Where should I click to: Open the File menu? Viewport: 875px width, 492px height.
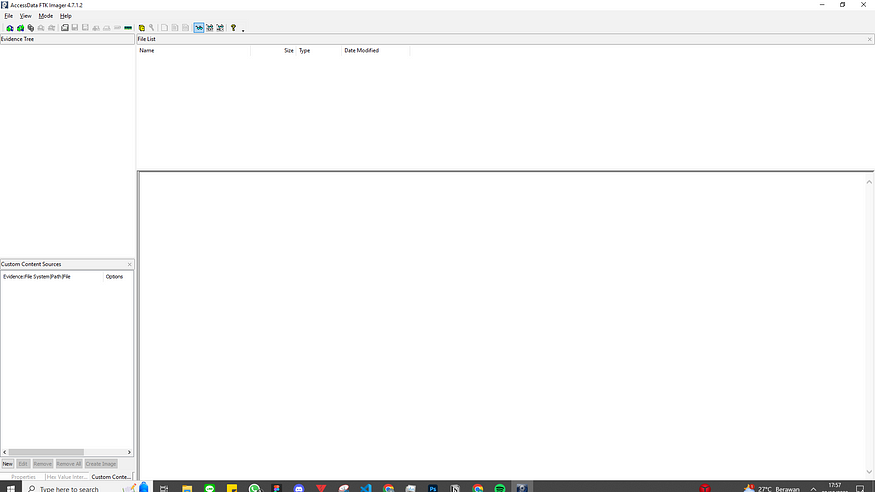point(8,16)
